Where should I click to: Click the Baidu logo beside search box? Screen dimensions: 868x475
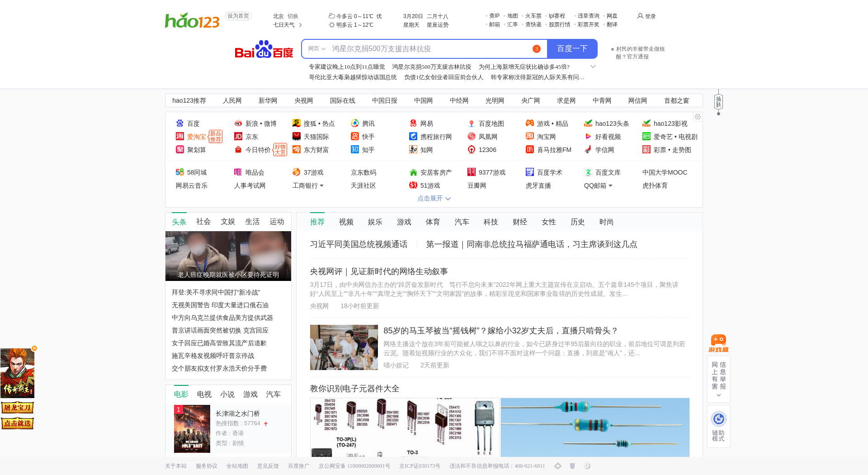tap(264, 49)
